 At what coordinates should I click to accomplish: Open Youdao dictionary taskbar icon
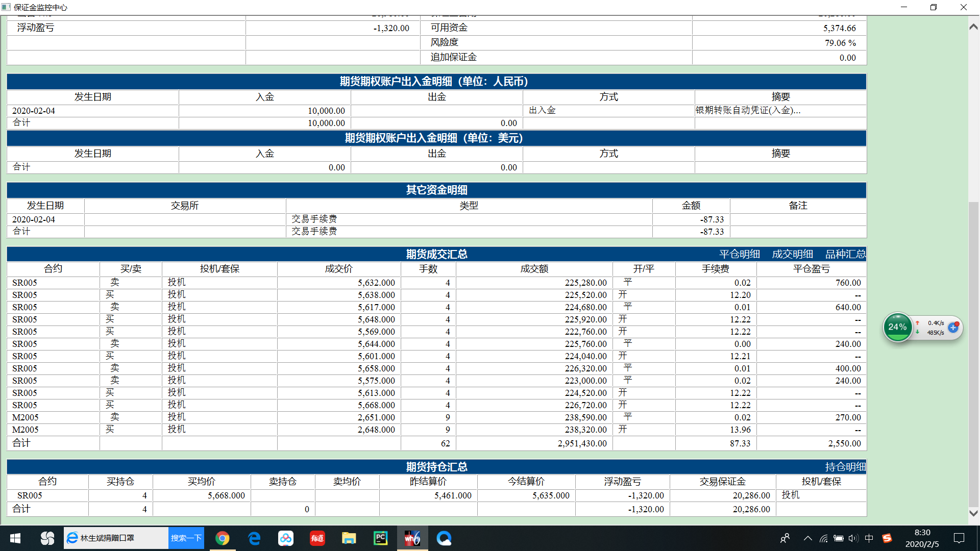(317, 538)
